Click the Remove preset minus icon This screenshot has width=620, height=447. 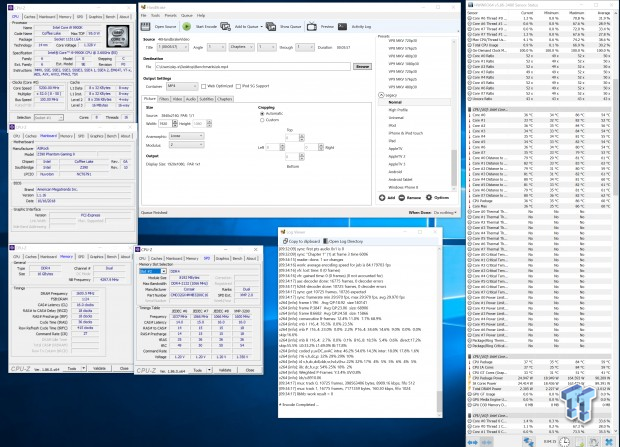point(401,197)
